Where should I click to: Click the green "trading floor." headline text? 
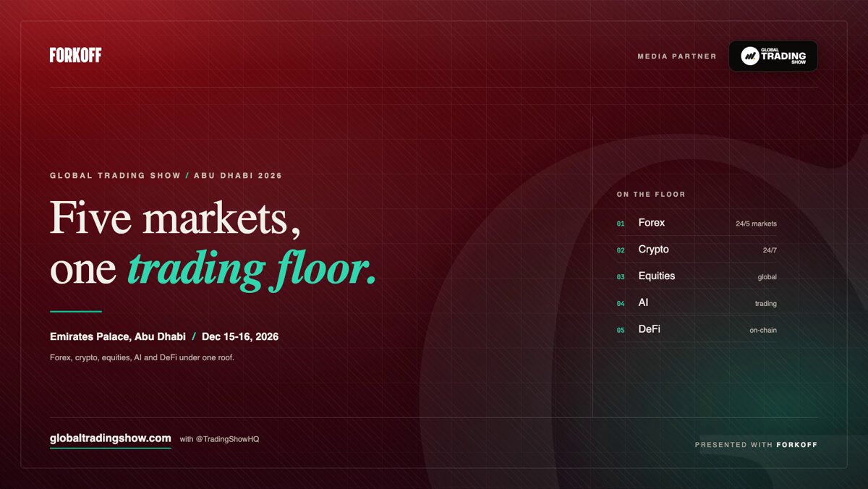click(x=252, y=269)
